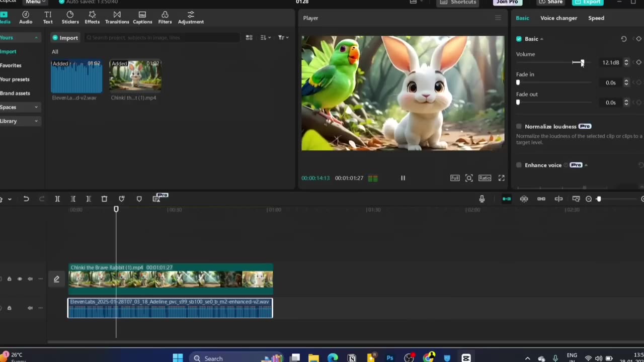Click the Import button
This screenshot has height=362, width=644.
tap(65, 38)
